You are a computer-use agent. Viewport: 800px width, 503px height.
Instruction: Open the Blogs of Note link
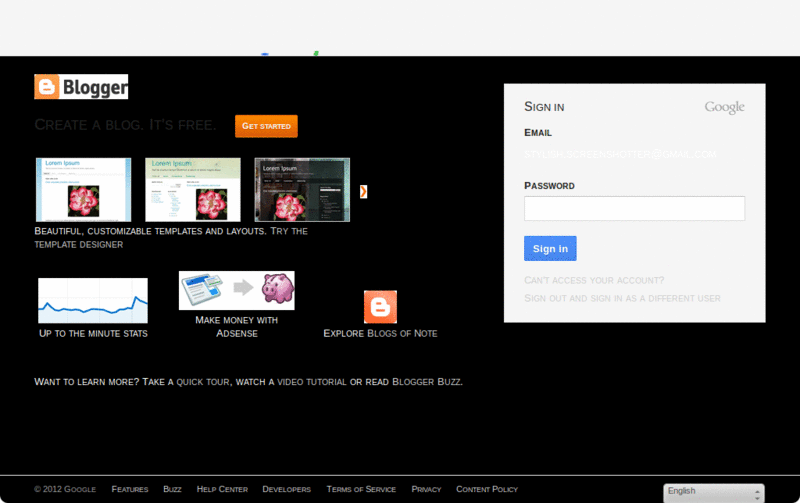[403, 334]
